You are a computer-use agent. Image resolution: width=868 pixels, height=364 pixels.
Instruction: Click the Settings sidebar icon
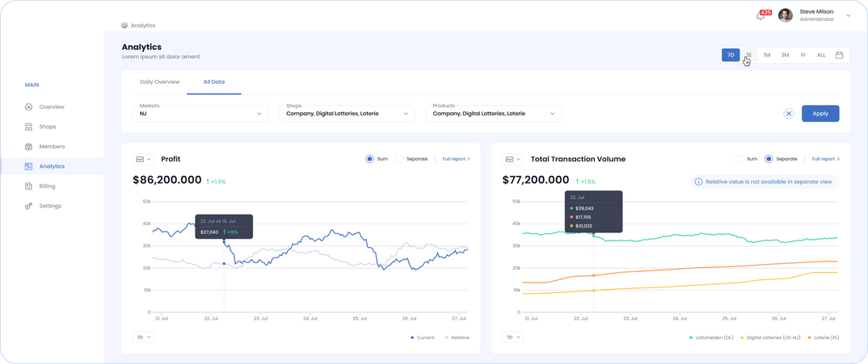point(28,206)
